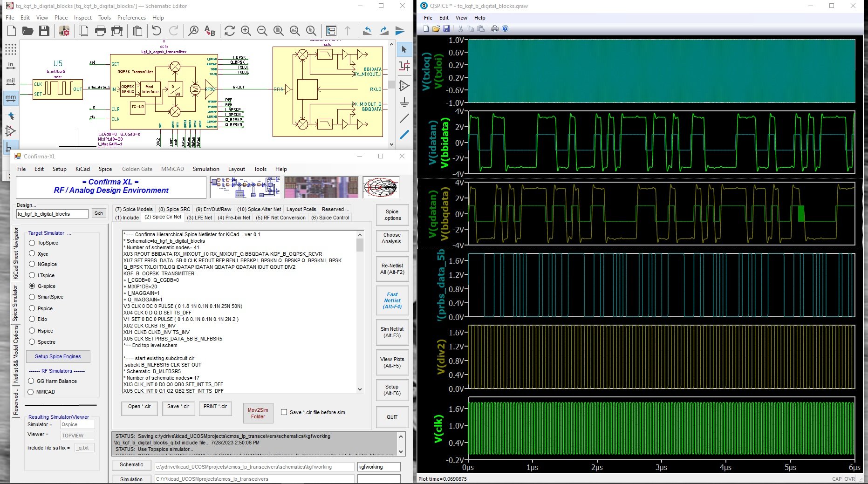Undo last schematic edit
The image size is (868, 484).
(157, 31)
